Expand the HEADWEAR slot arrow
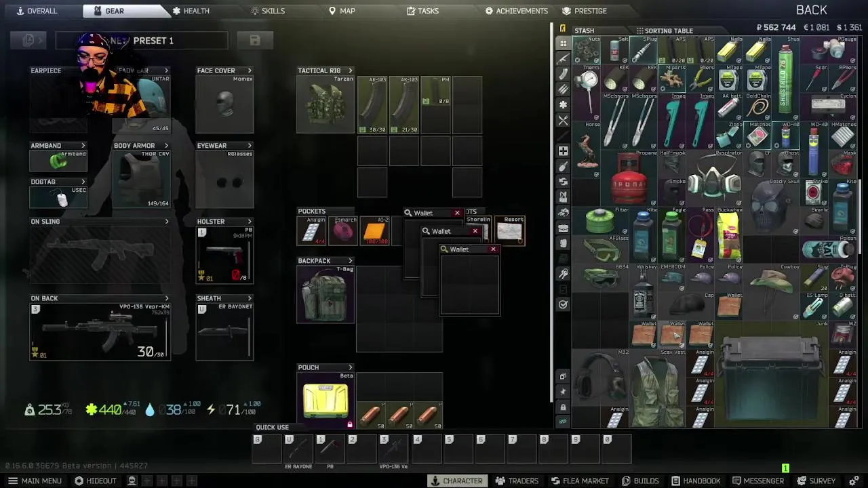This screenshot has height=488, width=868. pos(166,70)
